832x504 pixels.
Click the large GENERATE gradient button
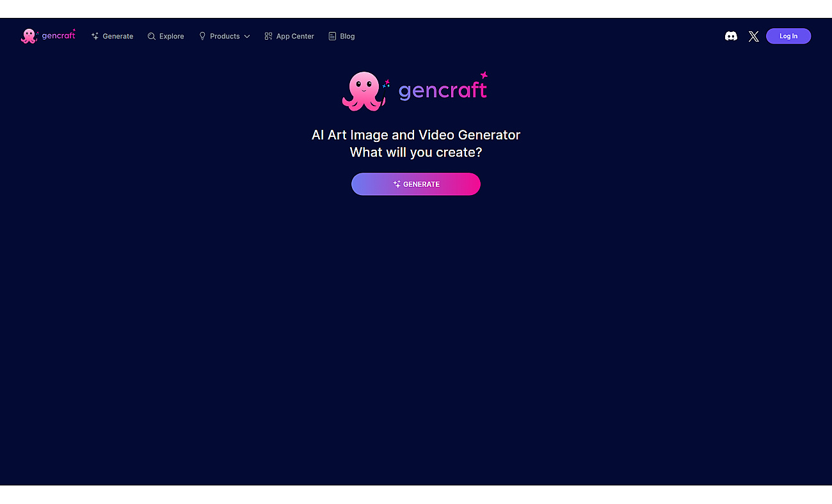tap(416, 184)
